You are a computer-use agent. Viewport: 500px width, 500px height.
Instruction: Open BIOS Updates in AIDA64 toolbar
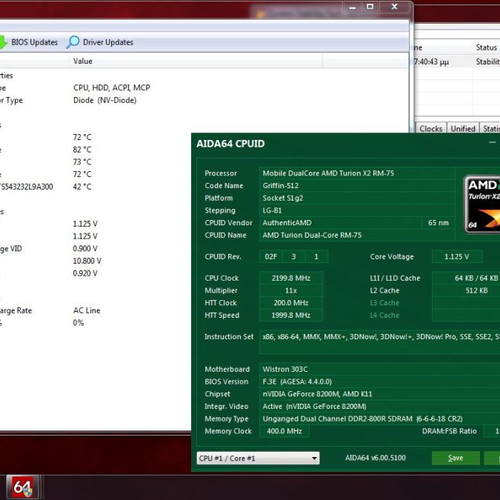34,42
